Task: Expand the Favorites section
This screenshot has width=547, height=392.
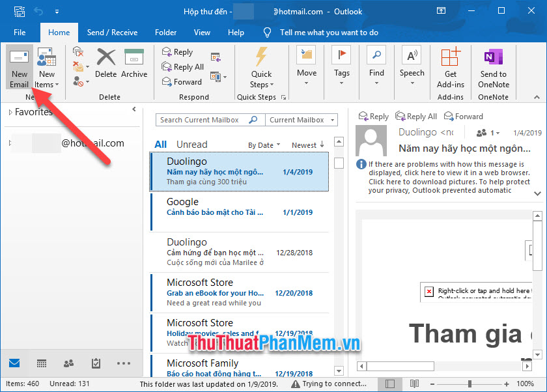Action: point(10,111)
